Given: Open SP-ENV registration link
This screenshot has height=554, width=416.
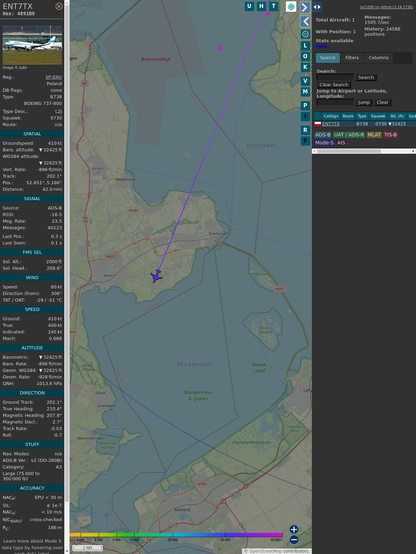Looking at the screenshot, I should coord(53,77).
